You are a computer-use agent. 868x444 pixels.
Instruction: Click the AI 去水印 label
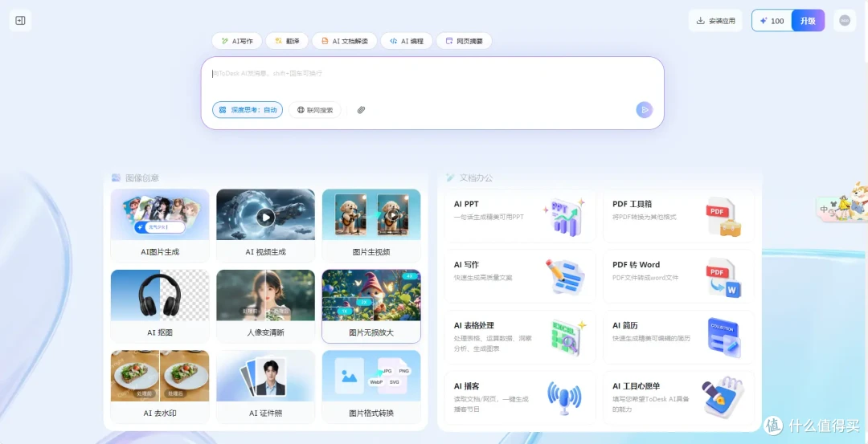[160, 413]
